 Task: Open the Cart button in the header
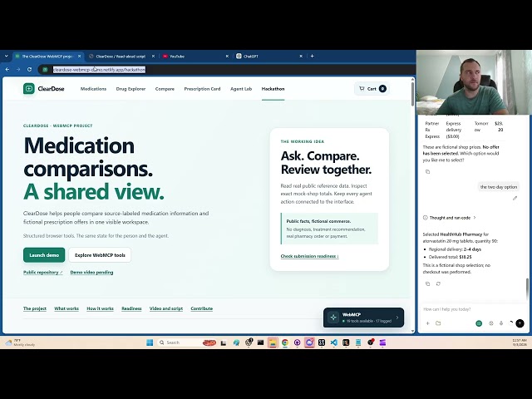click(x=372, y=89)
